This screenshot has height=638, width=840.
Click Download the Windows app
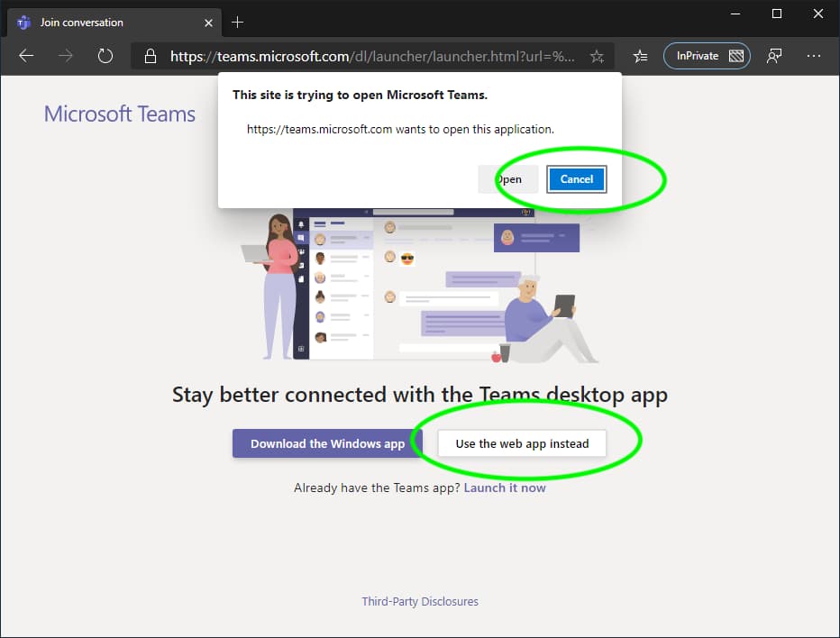point(327,443)
